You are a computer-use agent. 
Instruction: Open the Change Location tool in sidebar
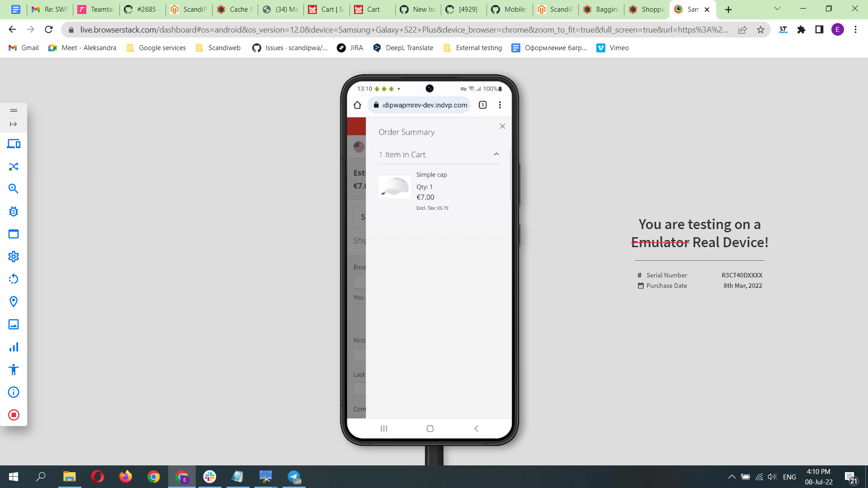click(14, 301)
